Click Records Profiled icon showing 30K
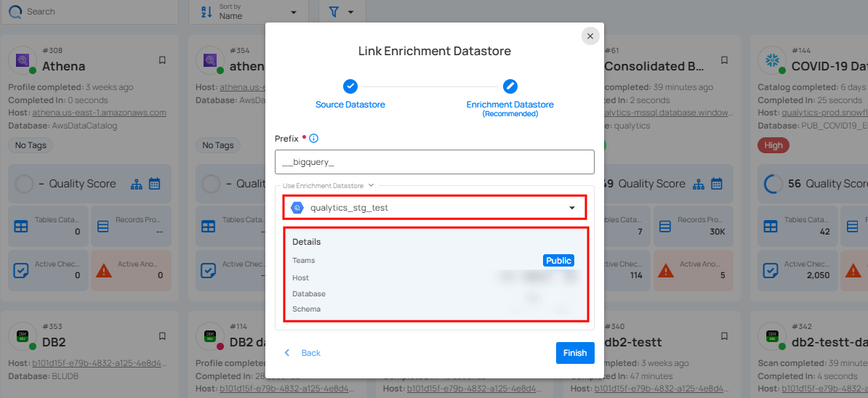The height and width of the screenshot is (398, 868). 665,227
